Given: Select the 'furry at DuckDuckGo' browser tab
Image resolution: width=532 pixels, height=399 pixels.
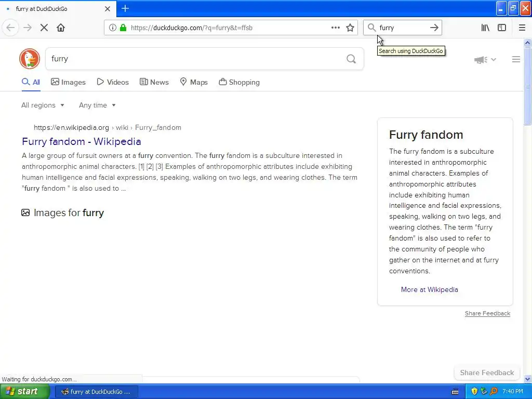Looking at the screenshot, I should [58, 9].
